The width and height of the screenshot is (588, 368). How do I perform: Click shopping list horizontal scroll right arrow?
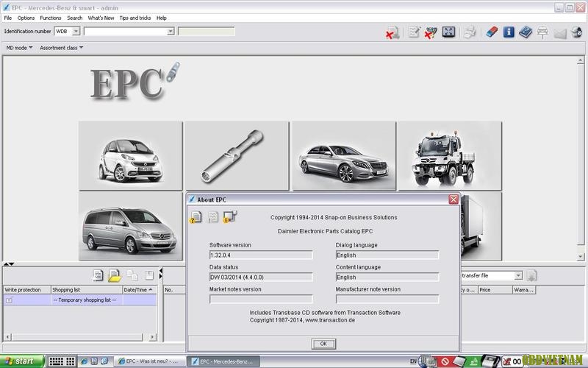click(x=152, y=337)
